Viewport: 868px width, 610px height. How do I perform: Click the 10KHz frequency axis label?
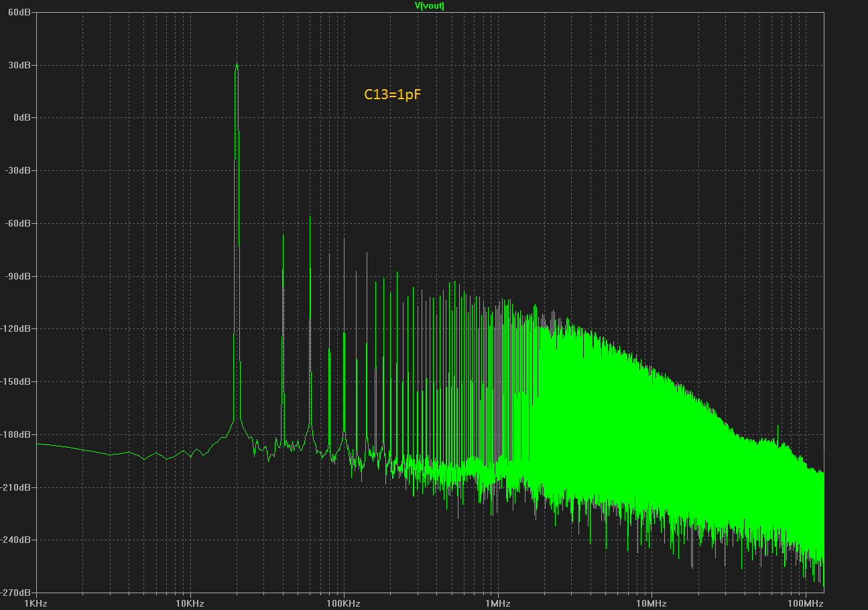pos(189,603)
